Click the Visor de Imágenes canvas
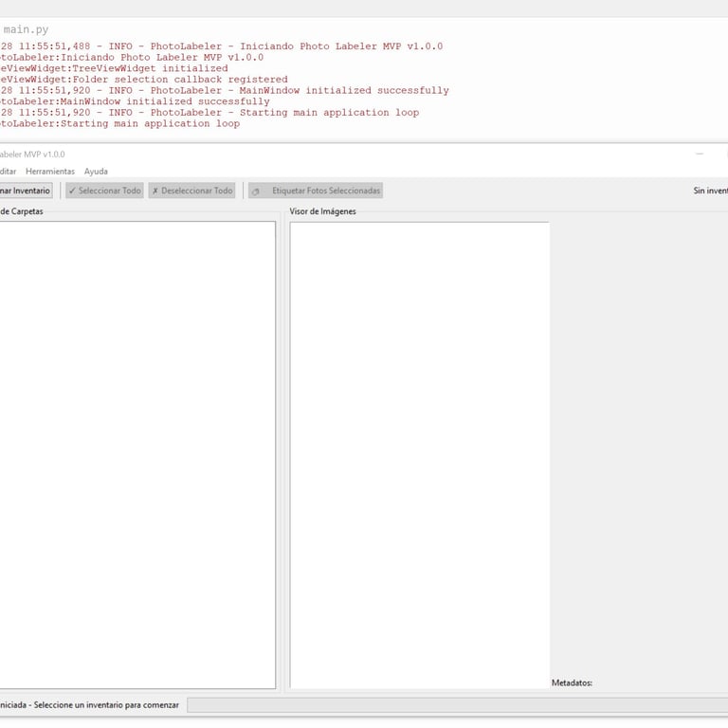 click(x=420, y=455)
